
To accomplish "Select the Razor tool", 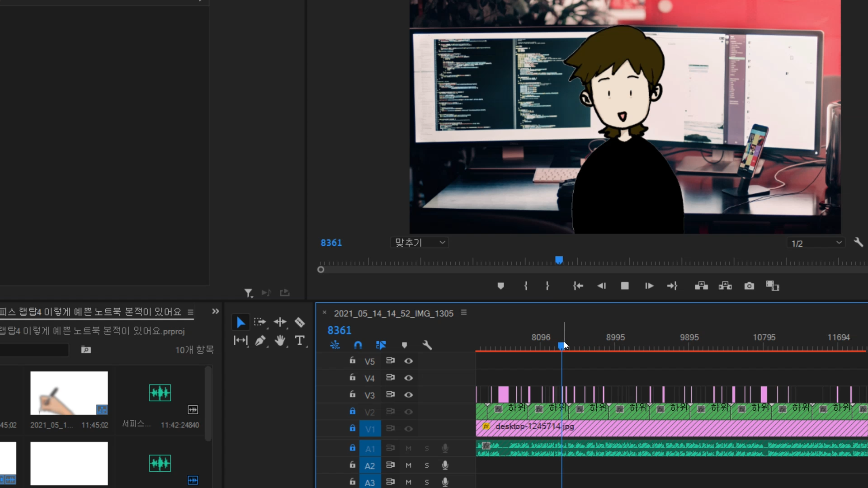I will point(299,322).
